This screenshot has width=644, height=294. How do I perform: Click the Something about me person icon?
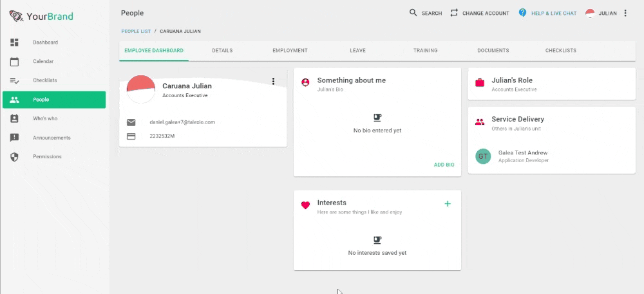(x=305, y=82)
